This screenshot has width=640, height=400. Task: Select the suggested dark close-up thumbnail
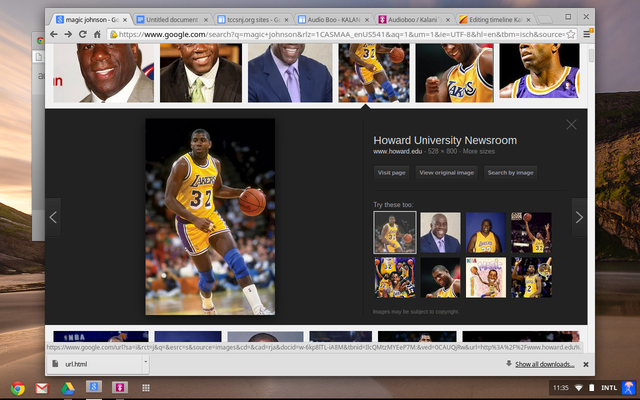[x=440, y=278]
